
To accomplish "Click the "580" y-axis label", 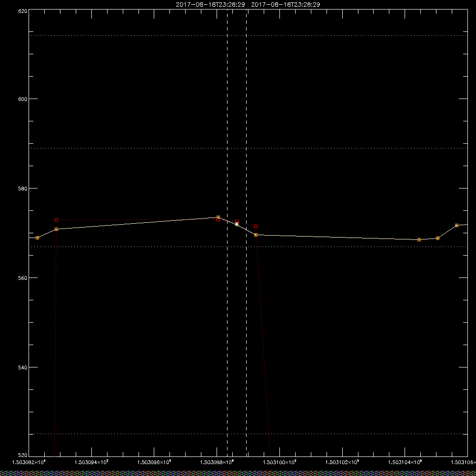I will [x=23, y=188].
